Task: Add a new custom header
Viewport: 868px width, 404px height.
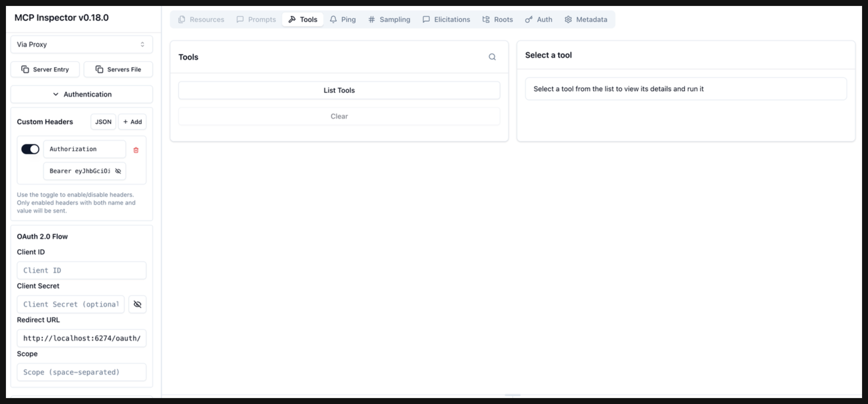Action: point(132,122)
